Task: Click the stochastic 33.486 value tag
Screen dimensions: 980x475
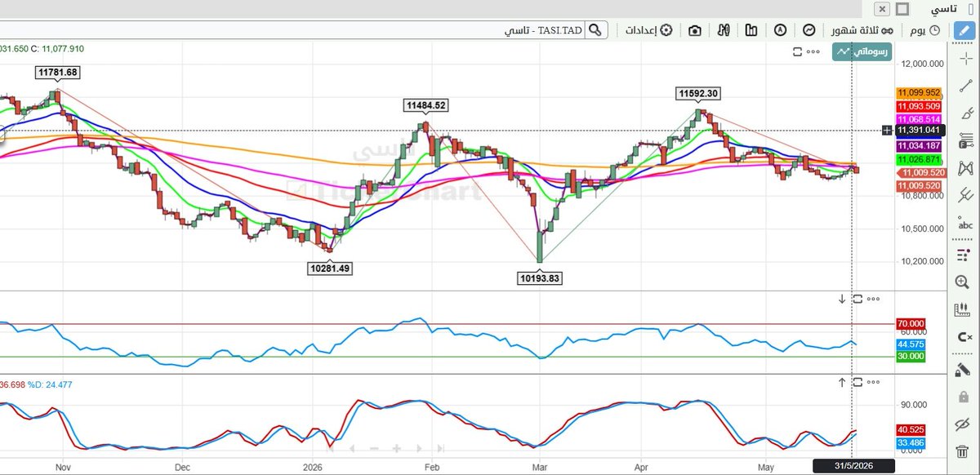Action: click(x=911, y=443)
